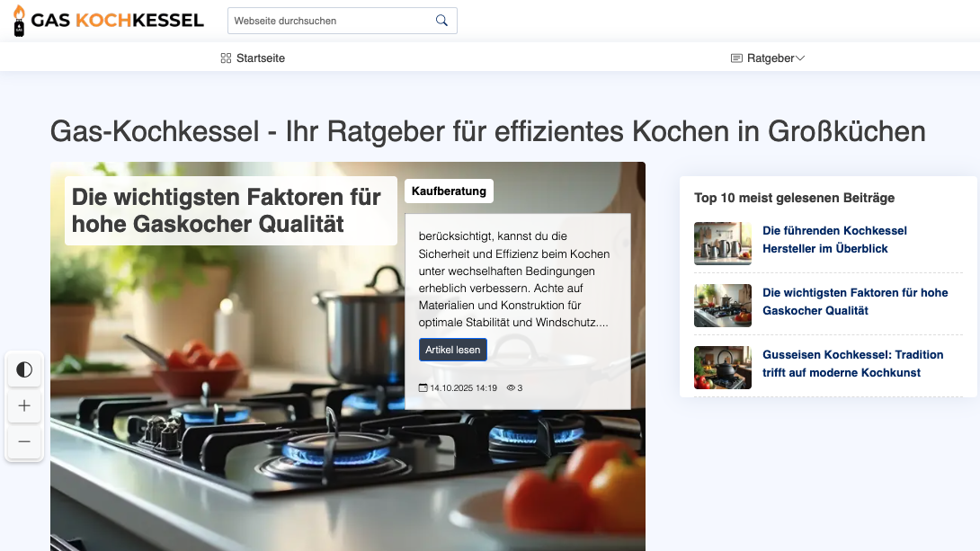Toggle high contrast mode in the sidebar
This screenshot has width=980, height=551.
(x=24, y=369)
